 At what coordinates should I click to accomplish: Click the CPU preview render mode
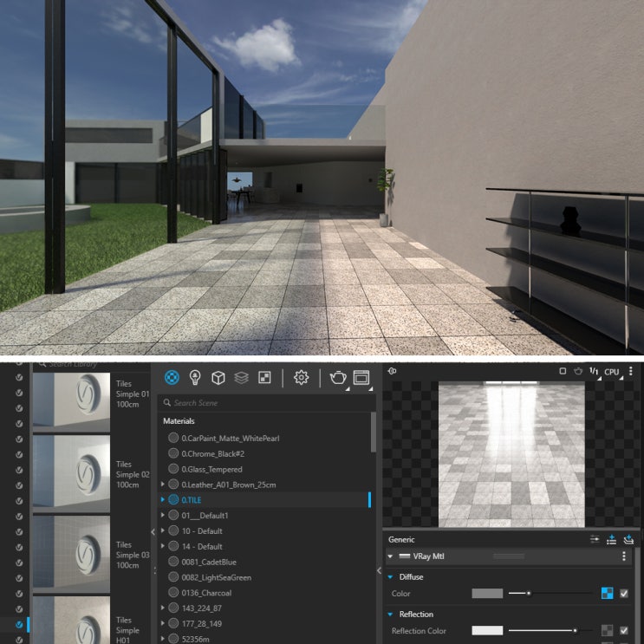coord(612,372)
